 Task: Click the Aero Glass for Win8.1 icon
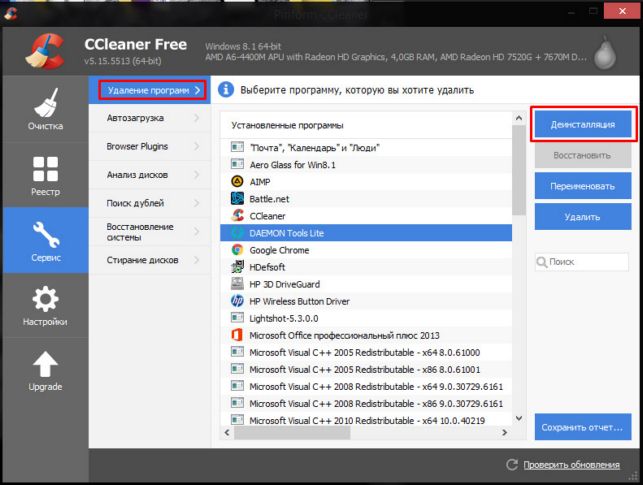coord(237,164)
